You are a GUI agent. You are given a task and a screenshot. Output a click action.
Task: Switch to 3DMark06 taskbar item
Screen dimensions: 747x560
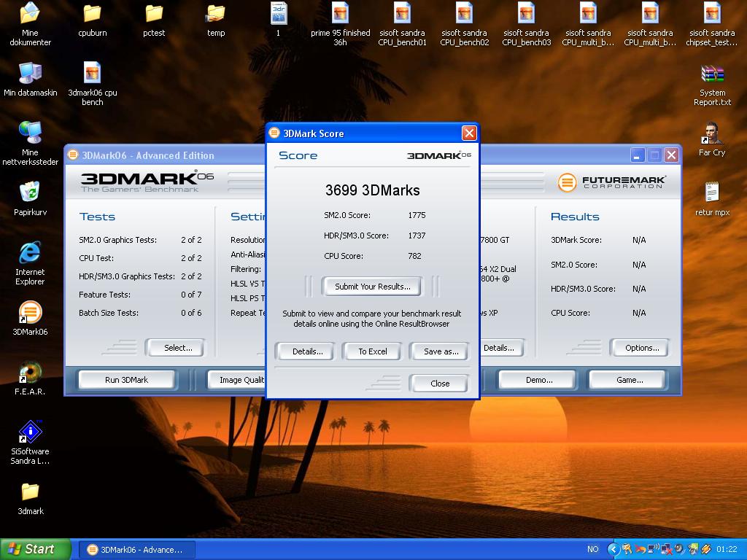(136, 550)
